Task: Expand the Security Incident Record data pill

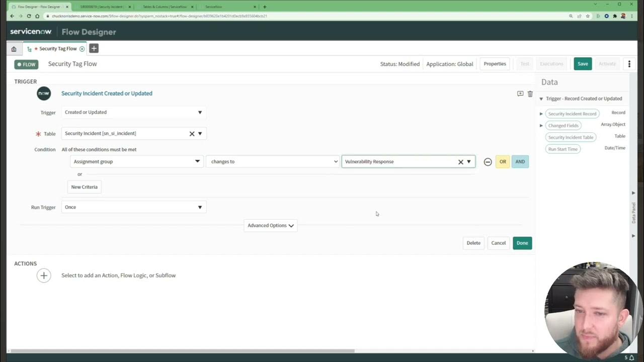Action: pyautogui.click(x=541, y=114)
